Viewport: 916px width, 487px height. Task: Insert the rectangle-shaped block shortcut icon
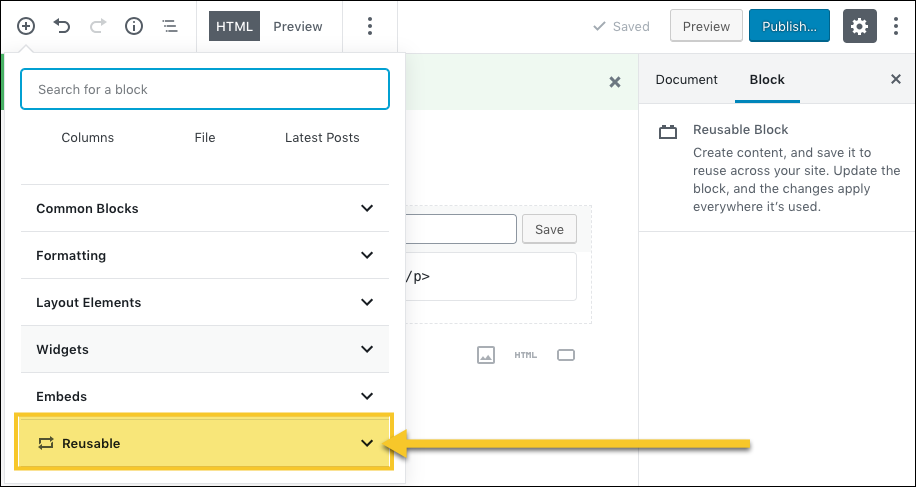point(566,355)
